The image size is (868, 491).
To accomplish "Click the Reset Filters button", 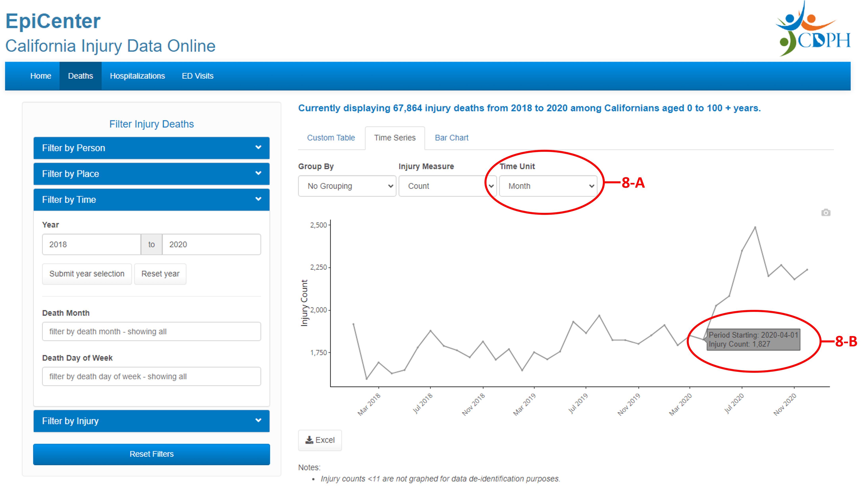I will coord(151,454).
